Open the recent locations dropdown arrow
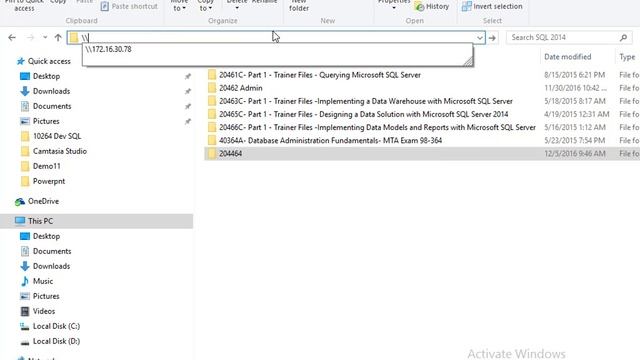This screenshot has height=360, width=640. point(45,38)
